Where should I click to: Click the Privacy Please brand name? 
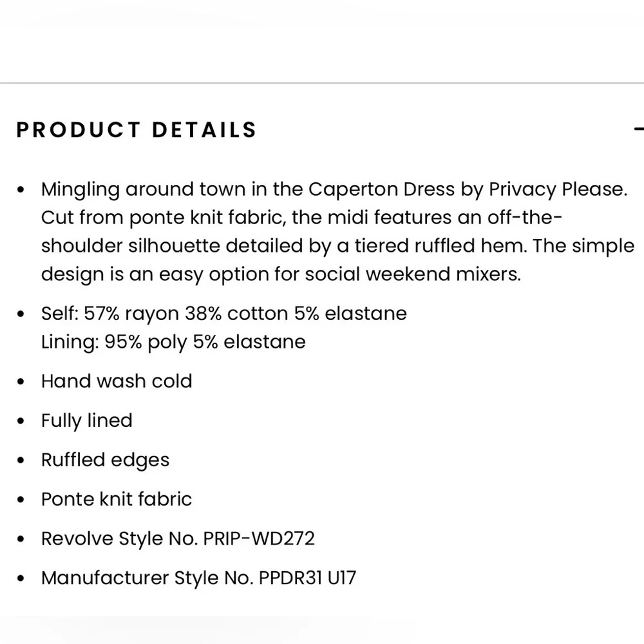[557, 189]
